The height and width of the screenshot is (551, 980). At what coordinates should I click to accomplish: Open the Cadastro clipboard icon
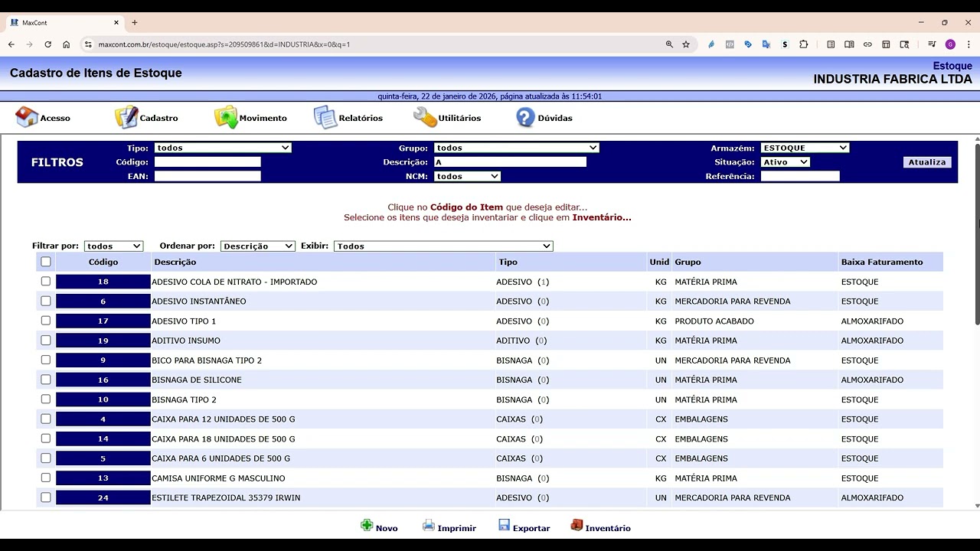[126, 117]
